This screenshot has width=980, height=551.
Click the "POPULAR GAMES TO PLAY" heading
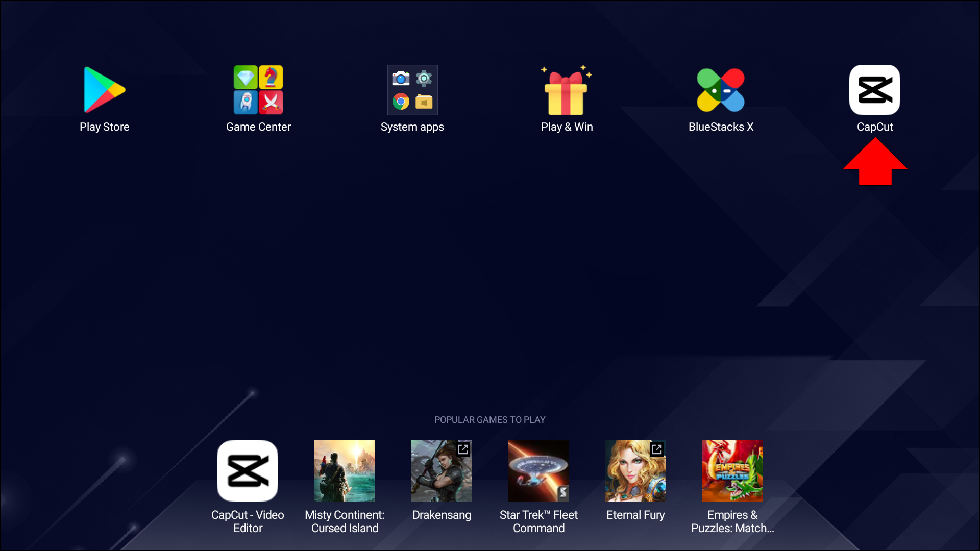pos(489,420)
